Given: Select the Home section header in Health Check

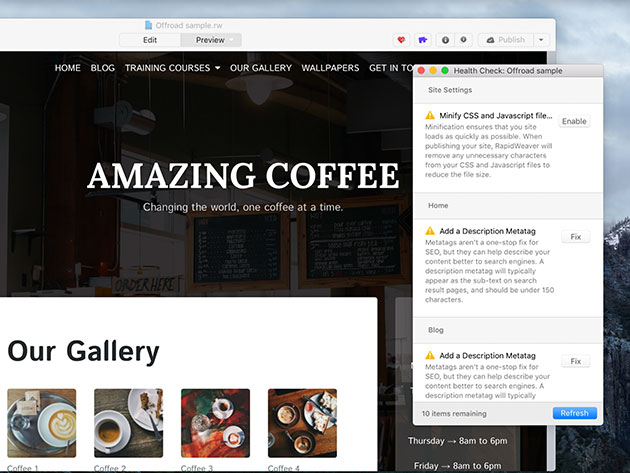Looking at the screenshot, I should click(508, 205).
